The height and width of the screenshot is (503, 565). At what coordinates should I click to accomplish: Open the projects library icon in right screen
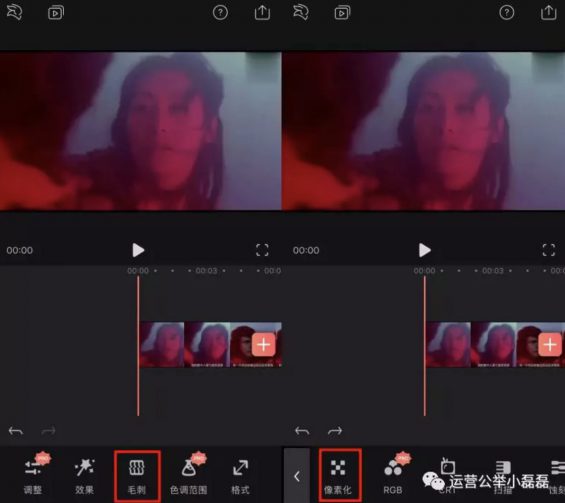coord(342,13)
